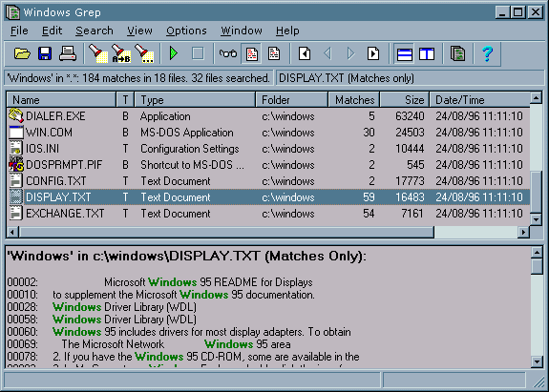The height and width of the screenshot is (392, 549).
Task: Sort by the T column header
Action: coord(125,100)
